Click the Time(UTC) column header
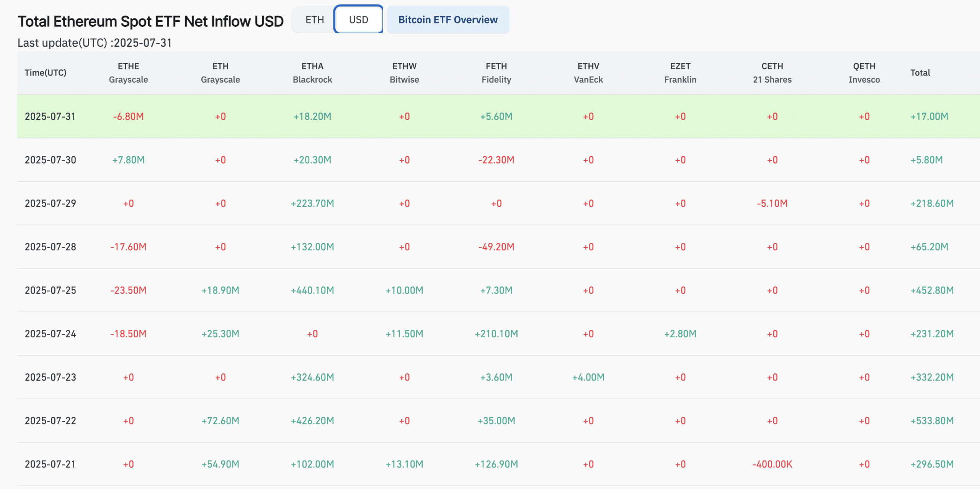The width and height of the screenshot is (980, 489). pyautogui.click(x=46, y=73)
